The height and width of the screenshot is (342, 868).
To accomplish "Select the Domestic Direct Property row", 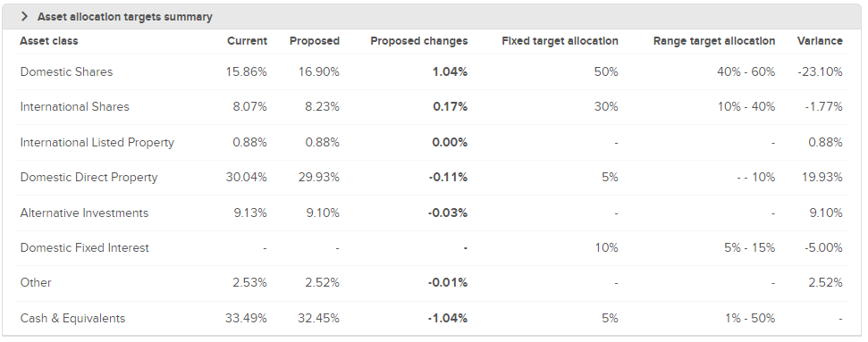I will (x=432, y=177).
